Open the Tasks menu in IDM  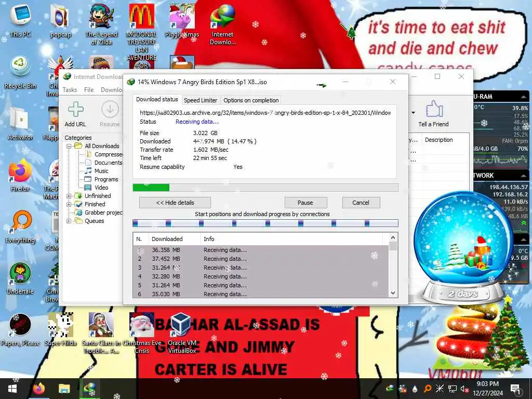click(70, 89)
